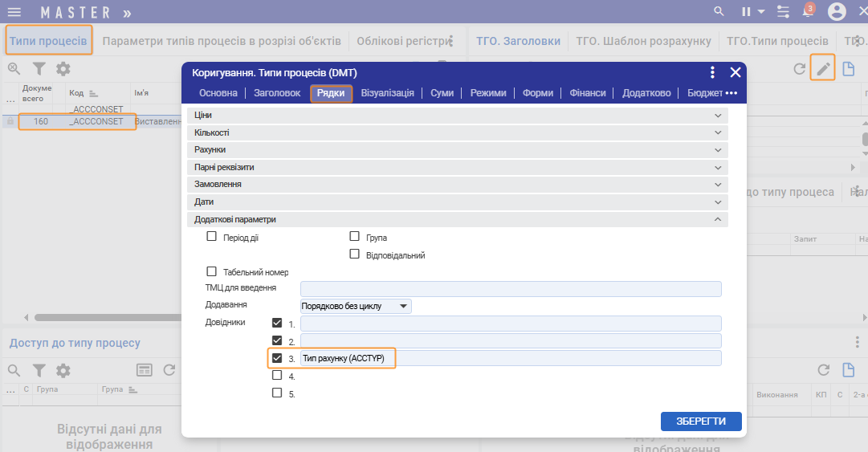This screenshot has width=868, height=452.
Task: Uncheck Довідники checkbox 1
Action: pyautogui.click(x=277, y=323)
